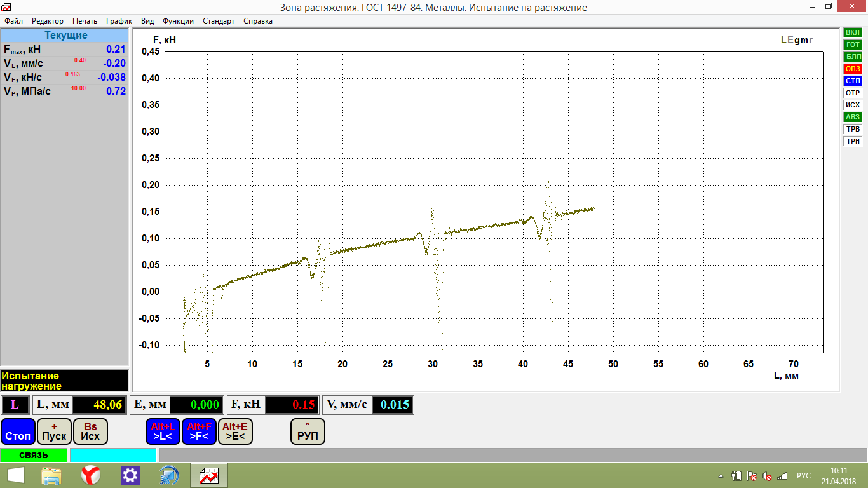The width and height of the screenshot is (868, 488).
Task: Click the V, мм/с value field 0.015
Action: coord(392,405)
